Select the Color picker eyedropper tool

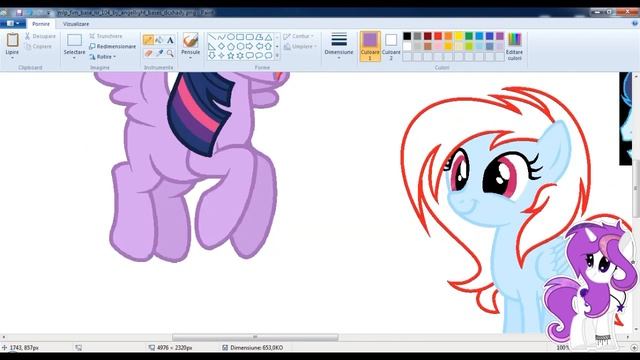coord(159,53)
